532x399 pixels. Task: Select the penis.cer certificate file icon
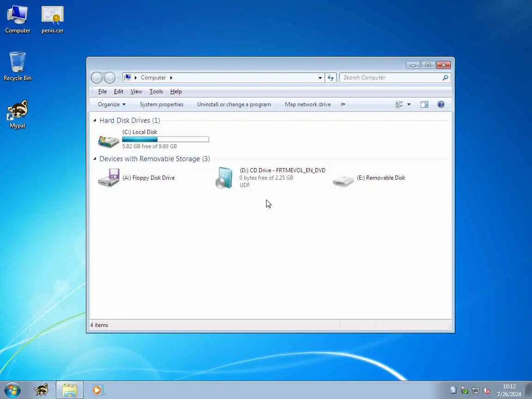click(x=53, y=19)
